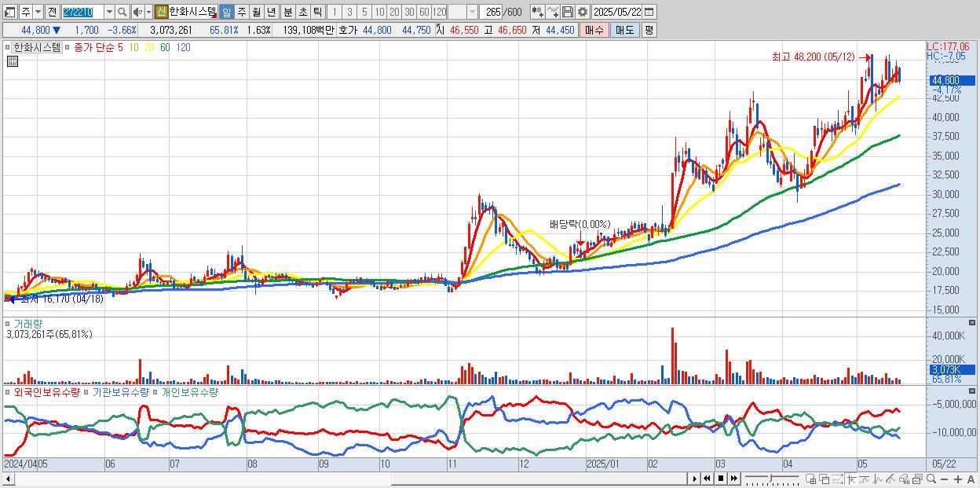Select the monthly 월 period button
Screen dimensions: 980x488
click(256, 12)
